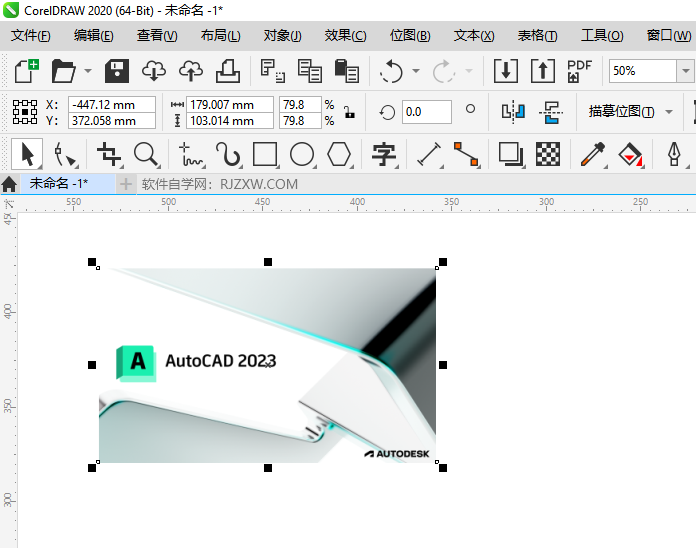This screenshot has height=548, width=696.
Task: Click the upper scale percentage field
Action: [300, 105]
